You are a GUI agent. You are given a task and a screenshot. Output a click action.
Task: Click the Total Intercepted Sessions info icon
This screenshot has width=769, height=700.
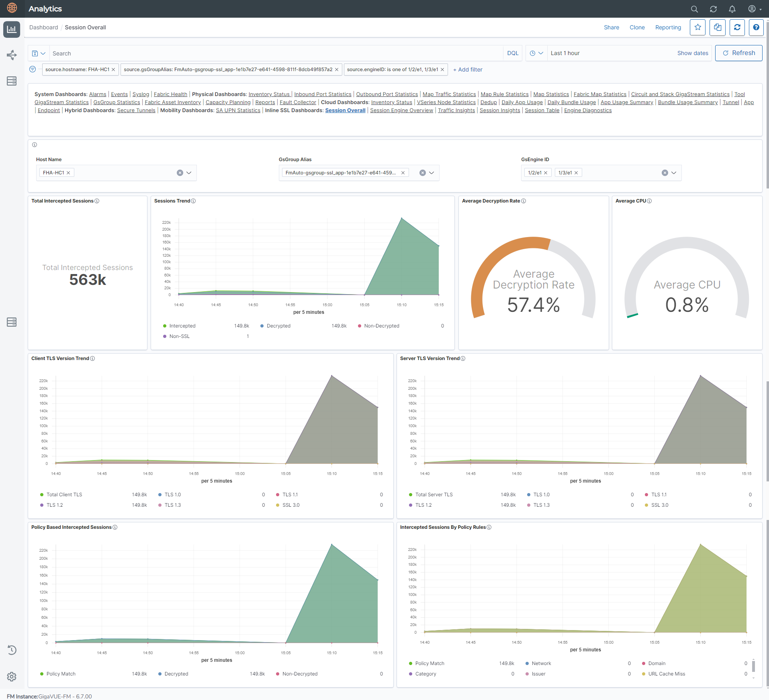[x=97, y=201]
